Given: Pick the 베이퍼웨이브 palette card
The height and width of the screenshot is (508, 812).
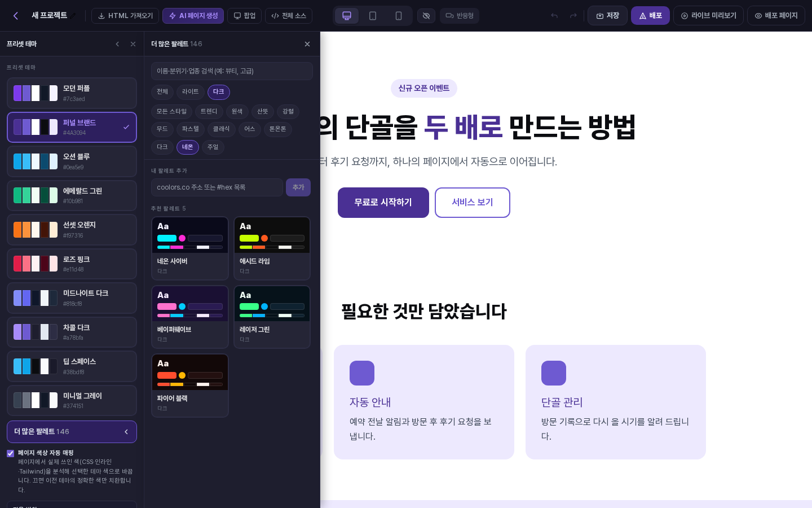Looking at the screenshot, I should coord(190,317).
